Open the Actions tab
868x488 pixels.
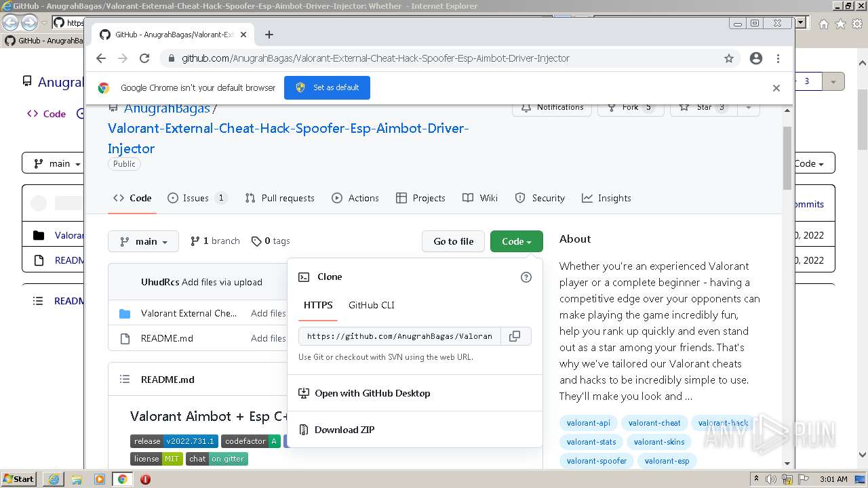point(355,198)
